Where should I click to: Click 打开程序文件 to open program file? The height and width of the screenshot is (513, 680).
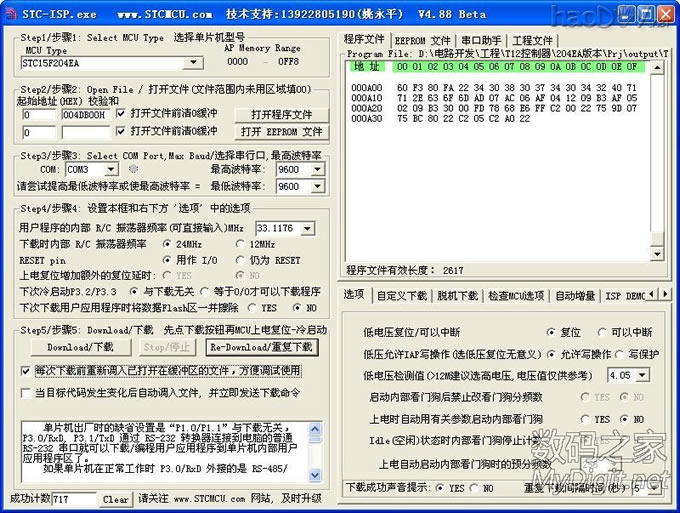pyautogui.click(x=280, y=115)
